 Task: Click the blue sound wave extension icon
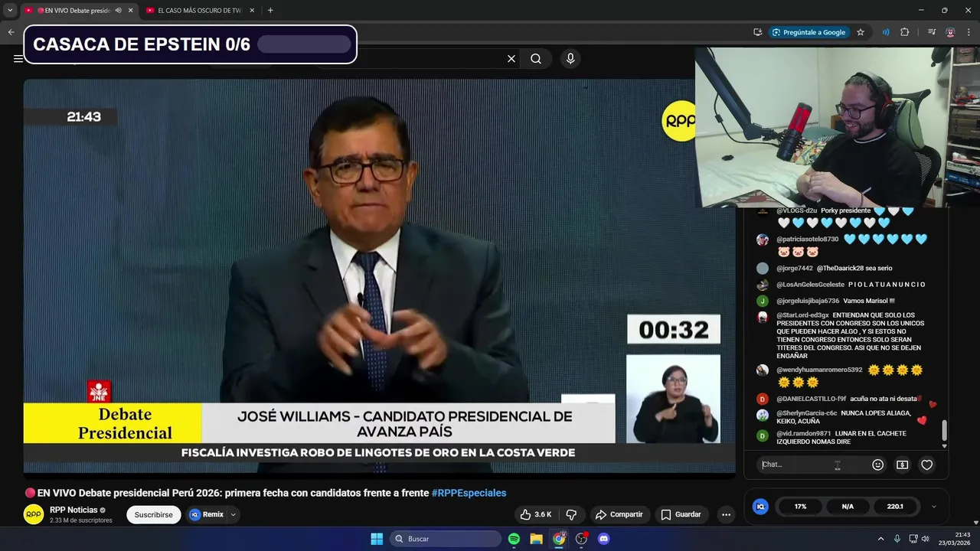(x=886, y=32)
